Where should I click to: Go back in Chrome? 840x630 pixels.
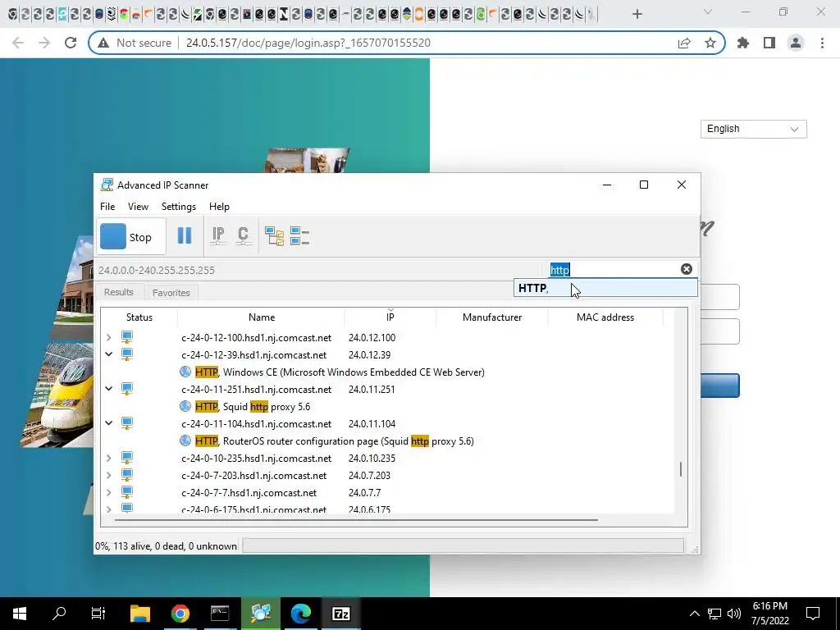click(18, 43)
